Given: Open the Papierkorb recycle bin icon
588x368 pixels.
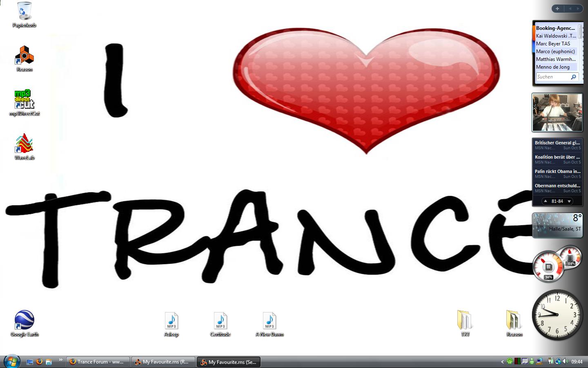Looking at the screenshot, I should point(24,11).
